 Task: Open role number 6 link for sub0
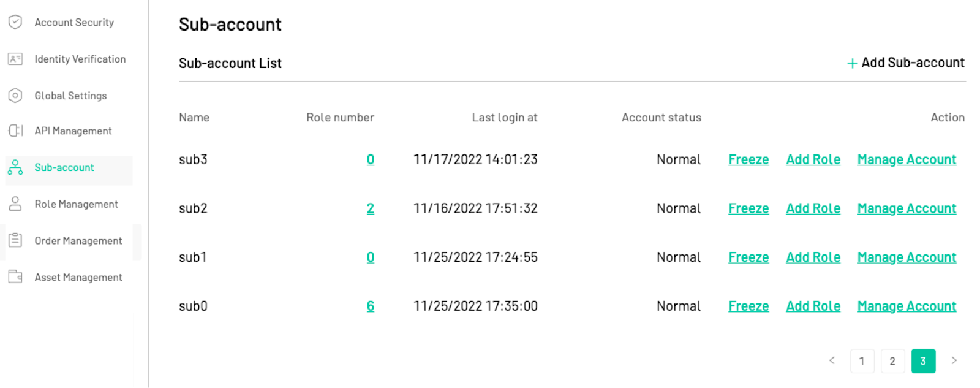371,306
